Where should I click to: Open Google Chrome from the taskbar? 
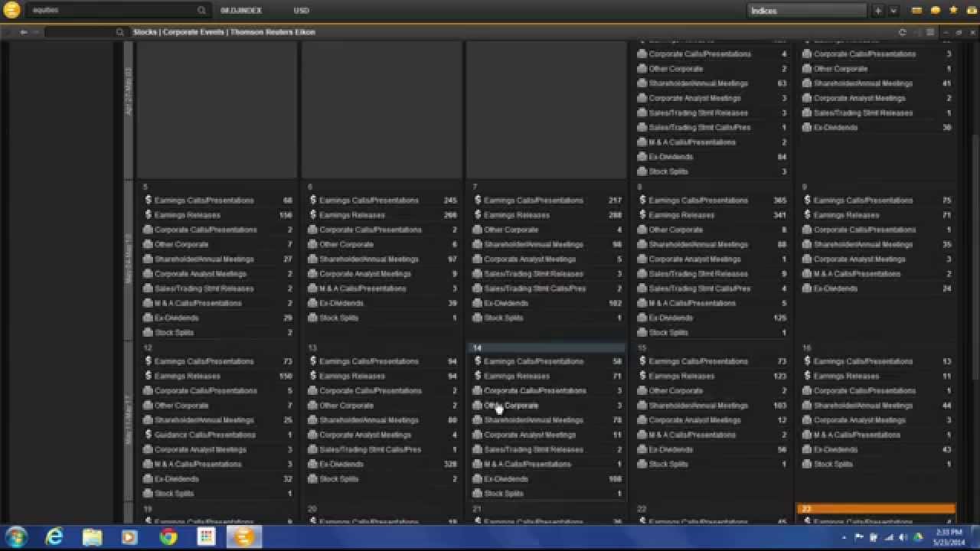tap(168, 537)
